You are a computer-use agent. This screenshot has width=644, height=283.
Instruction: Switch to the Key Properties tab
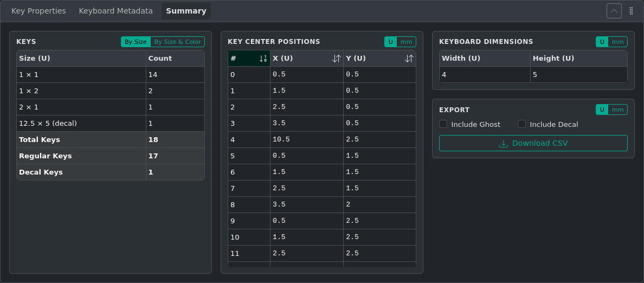(38, 11)
